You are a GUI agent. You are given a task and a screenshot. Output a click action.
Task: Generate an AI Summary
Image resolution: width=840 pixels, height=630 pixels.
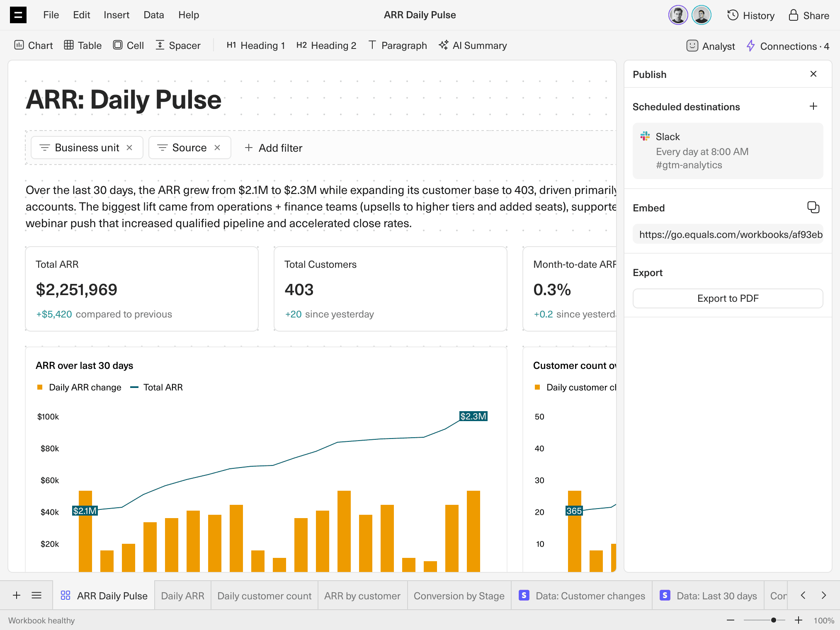pyautogui.click(x=472, y=46)
